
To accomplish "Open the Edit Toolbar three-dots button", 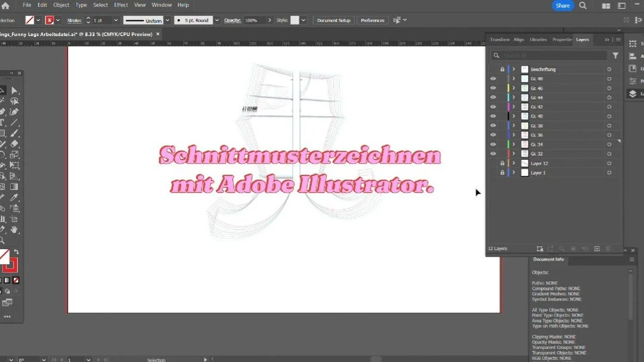I will click(7, 317).
